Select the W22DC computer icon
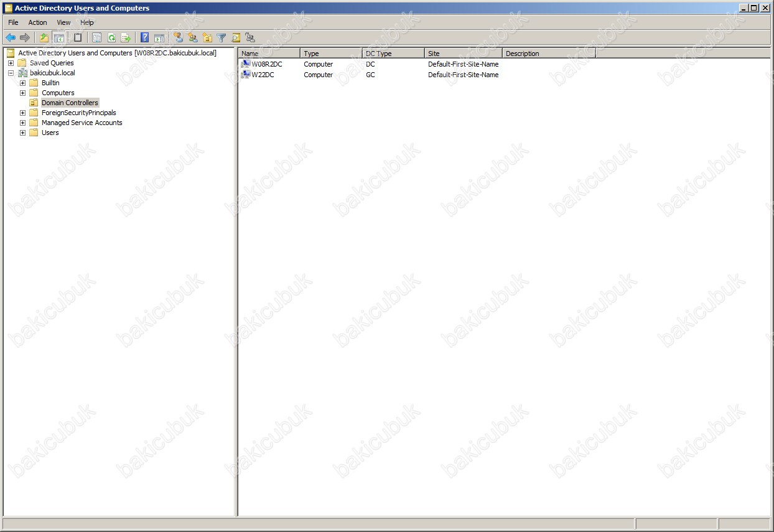The image size is (774, 532). click(x=246, y=75)
